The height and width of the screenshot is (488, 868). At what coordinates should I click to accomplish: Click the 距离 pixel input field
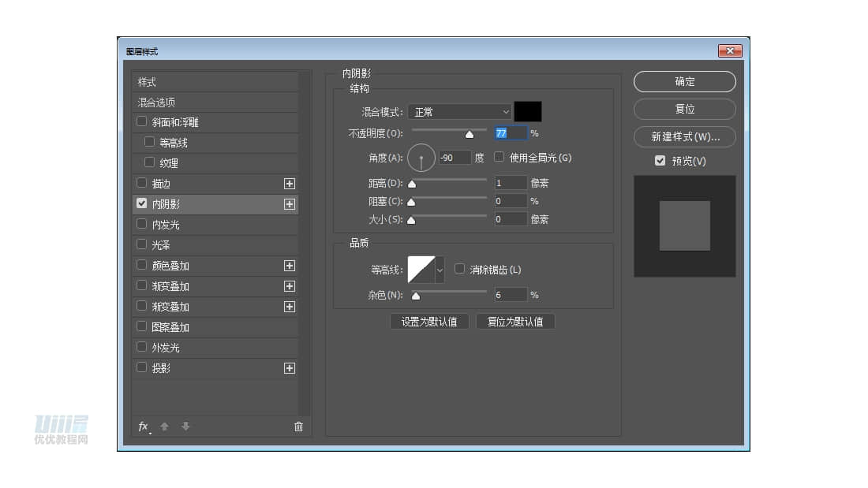[510, 183]
